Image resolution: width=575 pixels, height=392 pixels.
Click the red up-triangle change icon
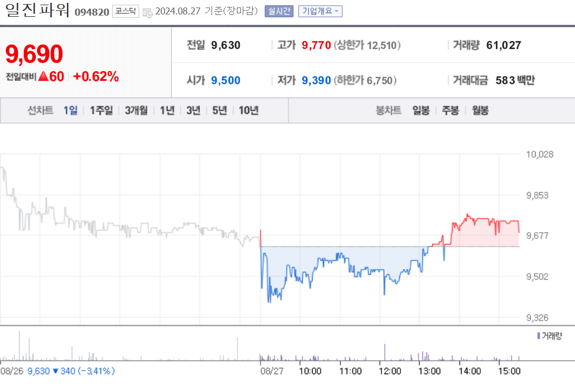(43, 76)
